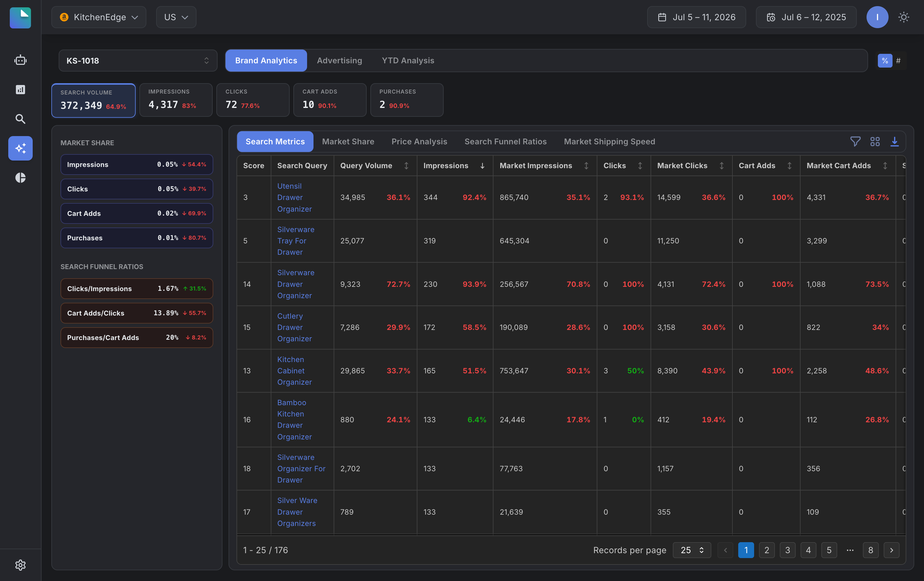The height and width of the screenshot is (581, 924).
Task: Switch to the Advertising tab
Action: [339, 61]
